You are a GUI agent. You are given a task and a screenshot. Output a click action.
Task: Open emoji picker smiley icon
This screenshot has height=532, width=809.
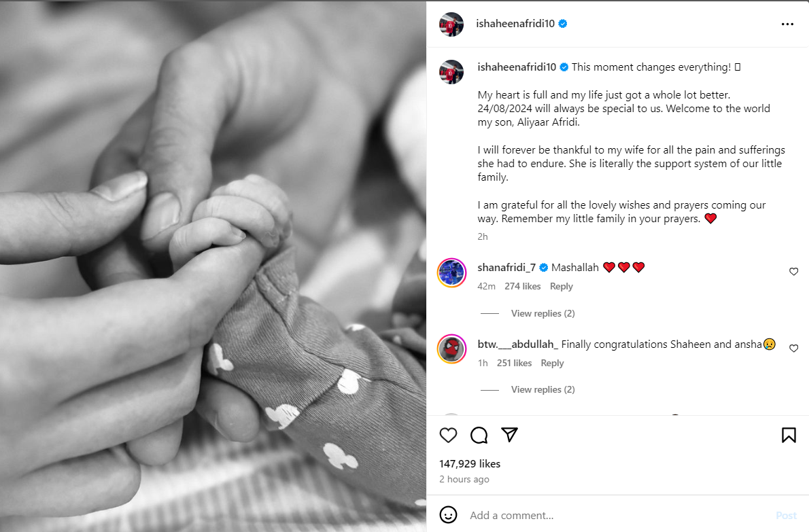click(449, 514)
